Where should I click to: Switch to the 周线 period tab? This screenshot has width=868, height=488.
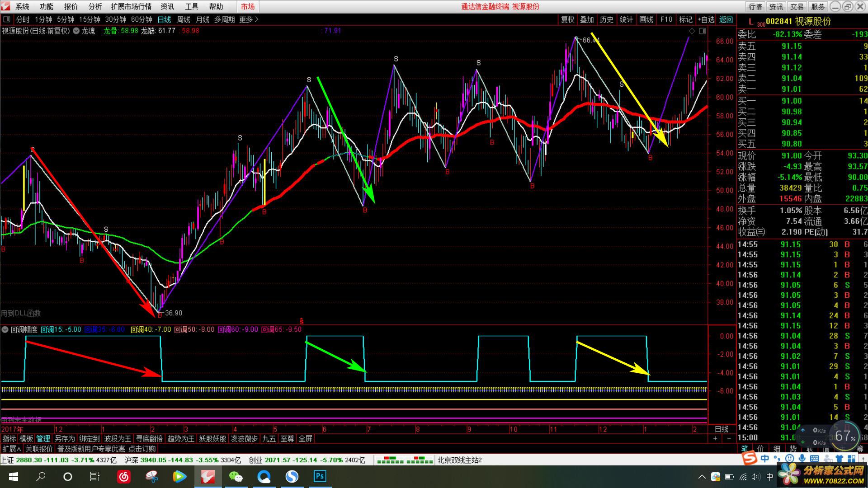coord(183,19)
